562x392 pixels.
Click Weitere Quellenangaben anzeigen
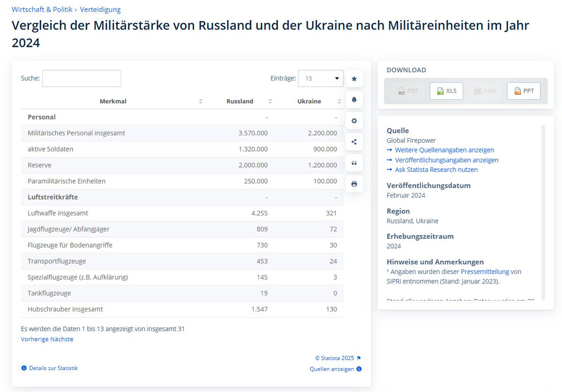tap(444, 150)
